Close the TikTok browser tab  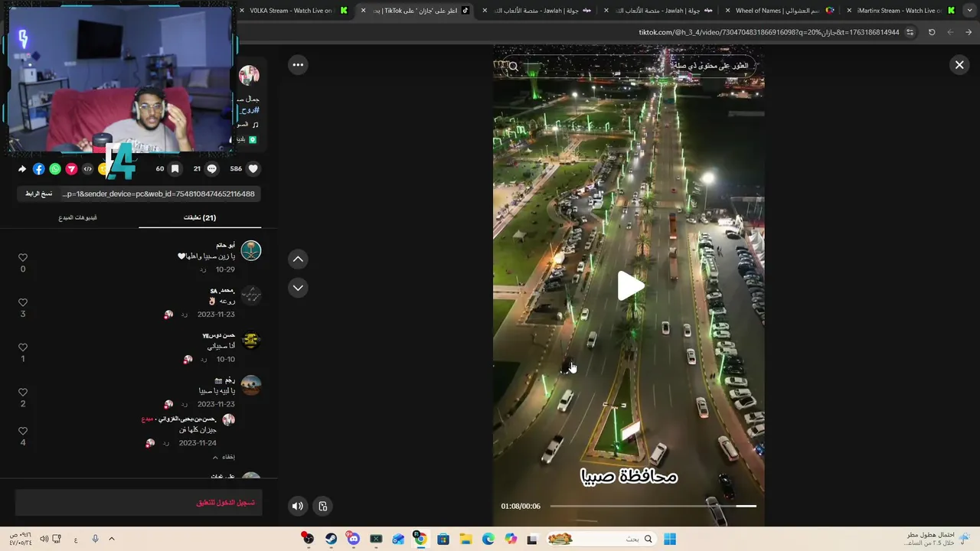[363, 11]
